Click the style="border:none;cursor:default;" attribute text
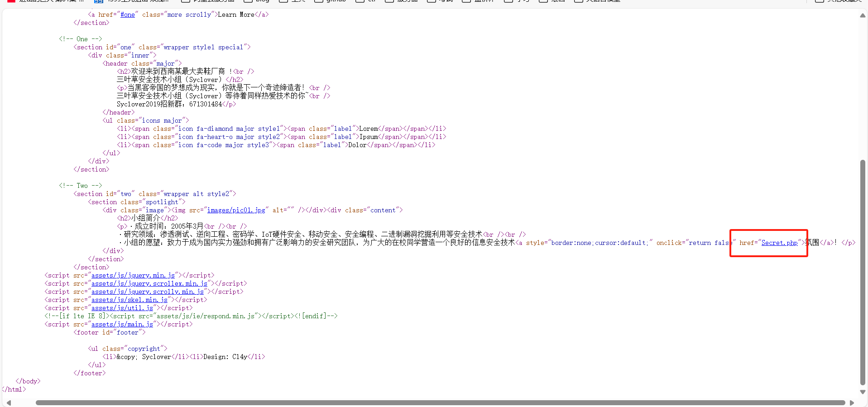The width and height of the screenshot is (868, 407). coord(590,243)
